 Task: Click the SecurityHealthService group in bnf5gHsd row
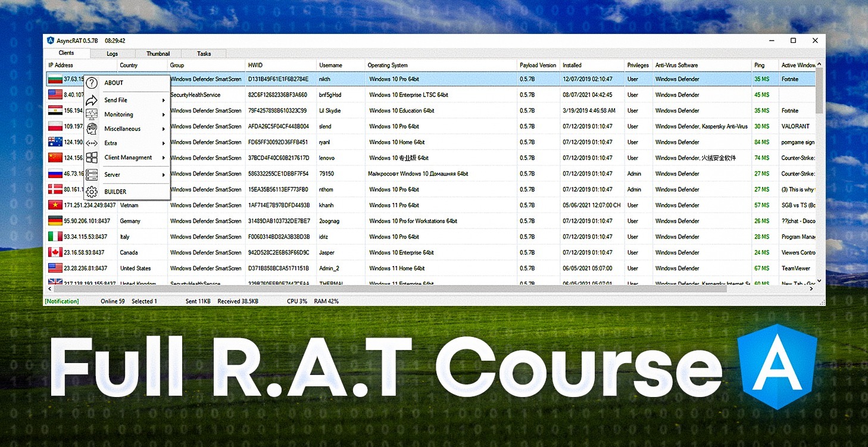click(x=195, y=95)
